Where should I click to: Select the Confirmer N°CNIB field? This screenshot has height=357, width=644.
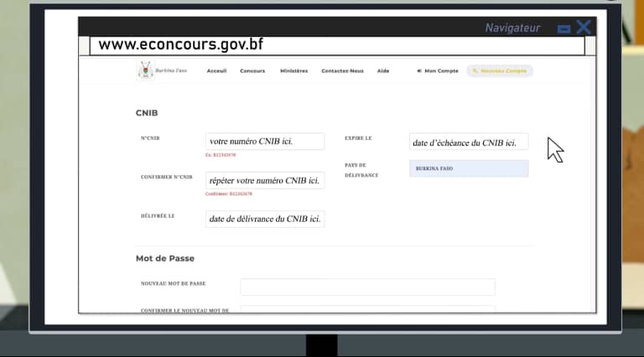[265, 180]
